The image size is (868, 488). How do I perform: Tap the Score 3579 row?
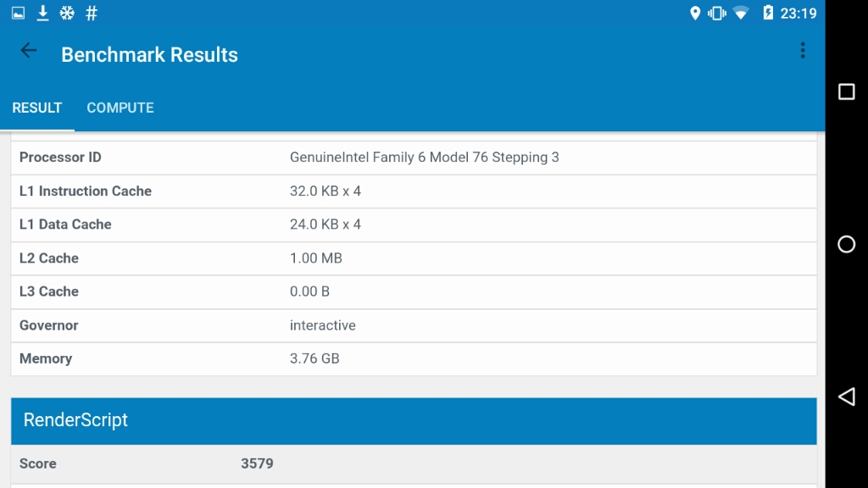pyautogui.click(x=414, y=463)
